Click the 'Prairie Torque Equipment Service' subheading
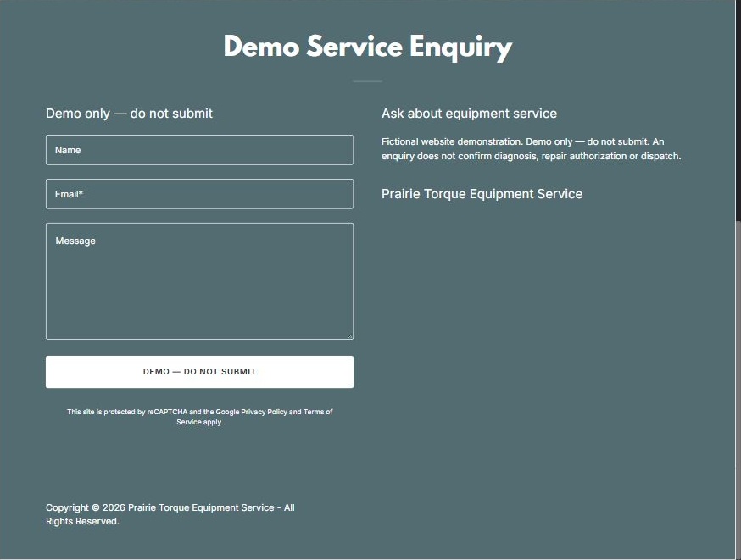741x560 pixels. pos(482,194)
